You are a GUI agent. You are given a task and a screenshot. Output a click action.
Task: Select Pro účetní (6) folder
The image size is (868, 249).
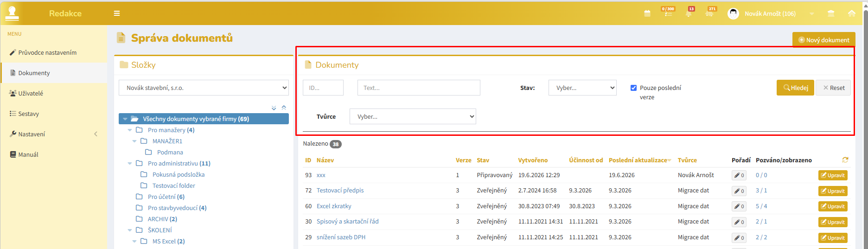166,197
